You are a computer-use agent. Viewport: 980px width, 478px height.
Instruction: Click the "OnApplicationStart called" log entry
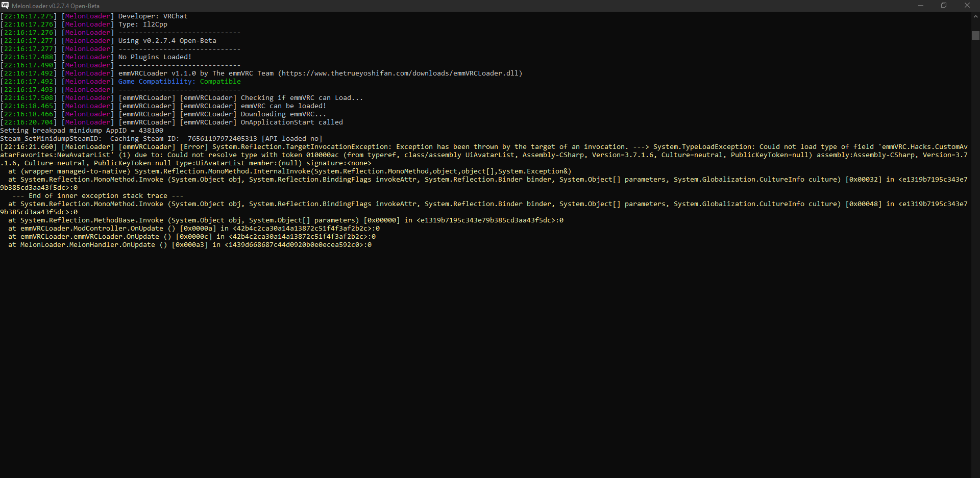click(291, 122)
